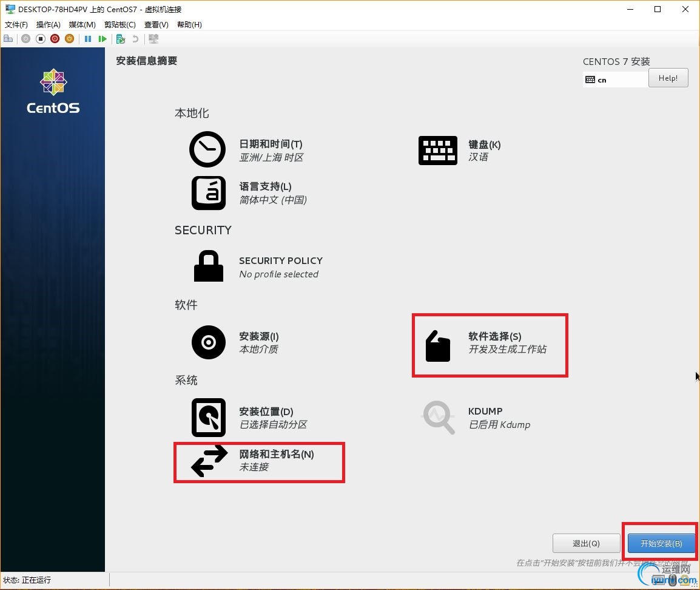Viewport: 700px width, 590px height.
Task: Open 安装位置(D) installation destination
Action: (249, 418)
